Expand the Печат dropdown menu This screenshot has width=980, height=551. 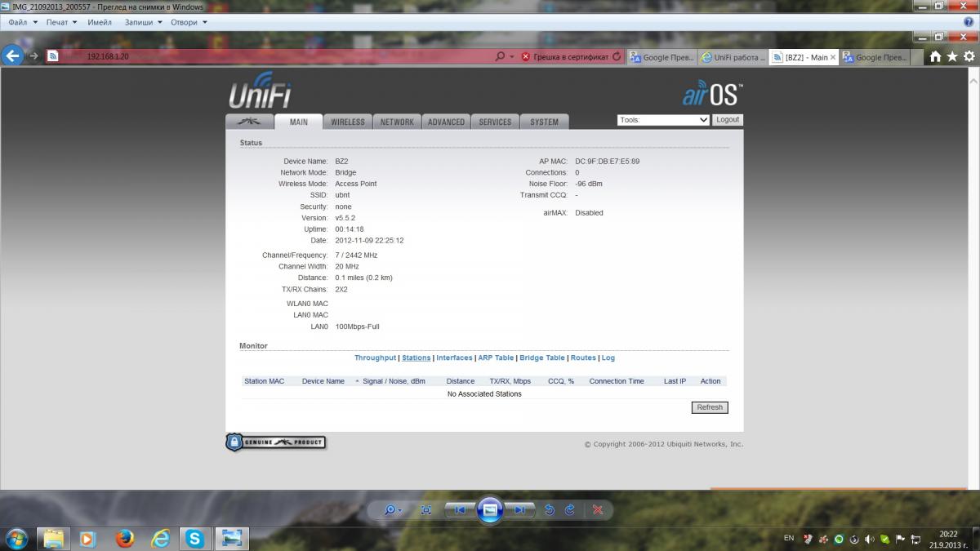tap(61, 23)
